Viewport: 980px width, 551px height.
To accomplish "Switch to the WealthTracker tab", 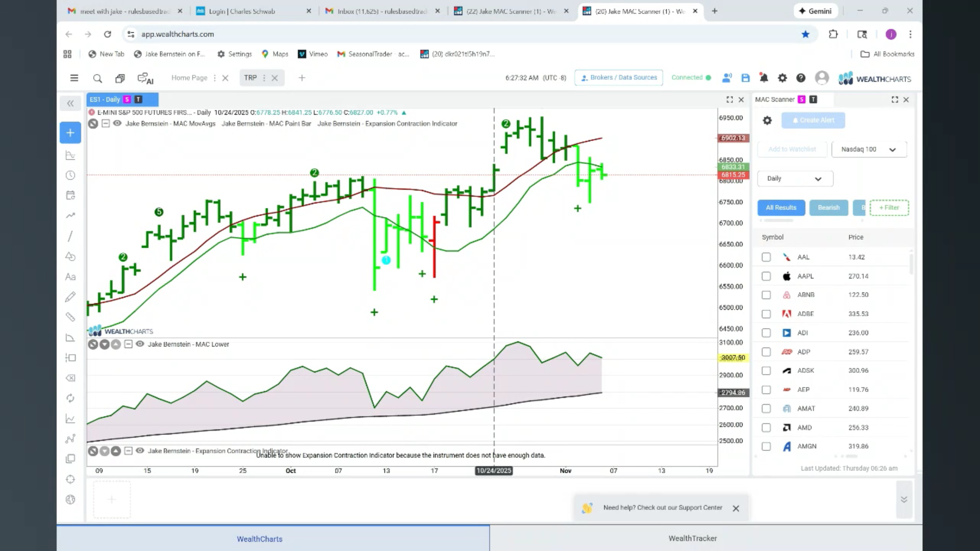I will (x=693, y=538).
